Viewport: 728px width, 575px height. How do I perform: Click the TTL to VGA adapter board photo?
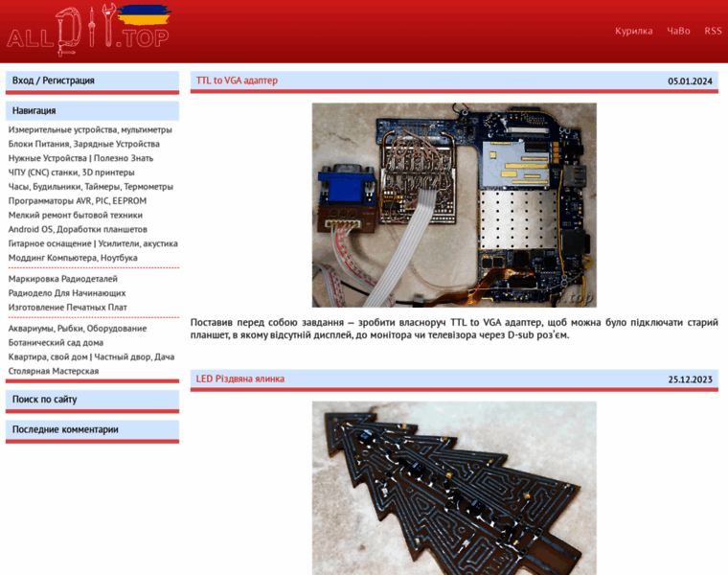454,205
